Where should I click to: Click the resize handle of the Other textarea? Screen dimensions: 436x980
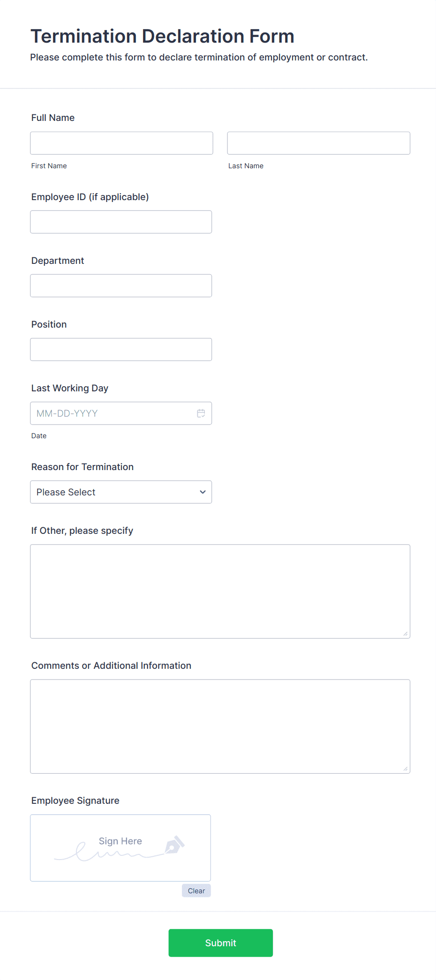[x=405, y=634]
